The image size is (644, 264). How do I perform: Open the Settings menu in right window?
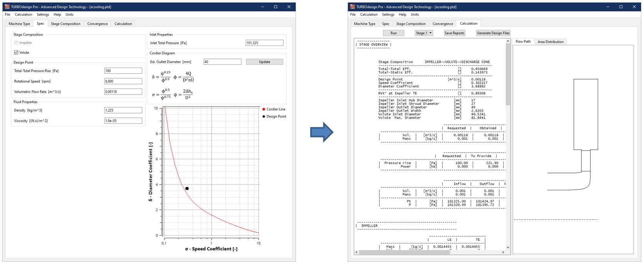[388, 15]
